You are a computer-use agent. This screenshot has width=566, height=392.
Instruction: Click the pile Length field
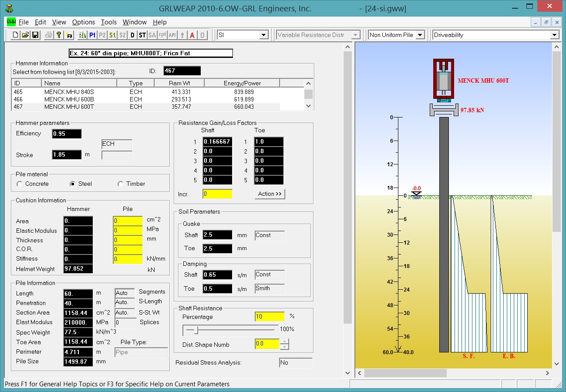pos(78,294)
